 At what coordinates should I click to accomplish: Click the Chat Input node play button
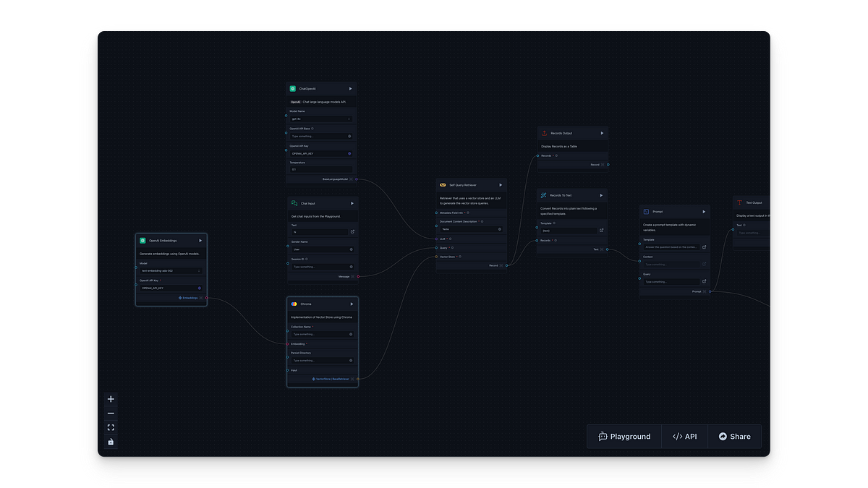pyautogui.click(x=352, y=203)
